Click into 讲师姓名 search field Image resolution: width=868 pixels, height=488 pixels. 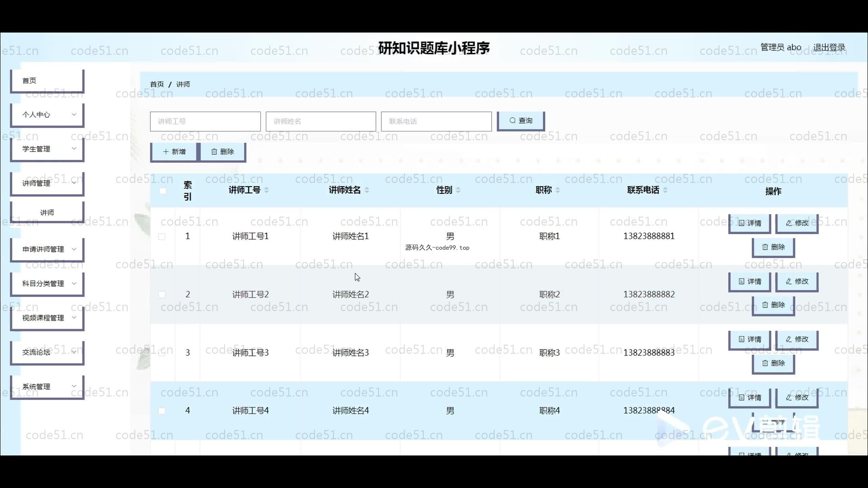coord(321,121)
